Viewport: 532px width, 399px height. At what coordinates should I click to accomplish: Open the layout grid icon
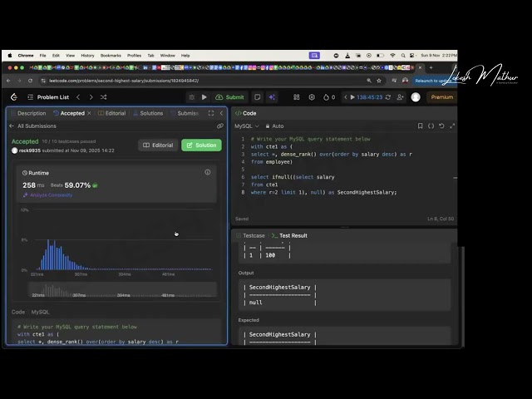click(297, 97)
